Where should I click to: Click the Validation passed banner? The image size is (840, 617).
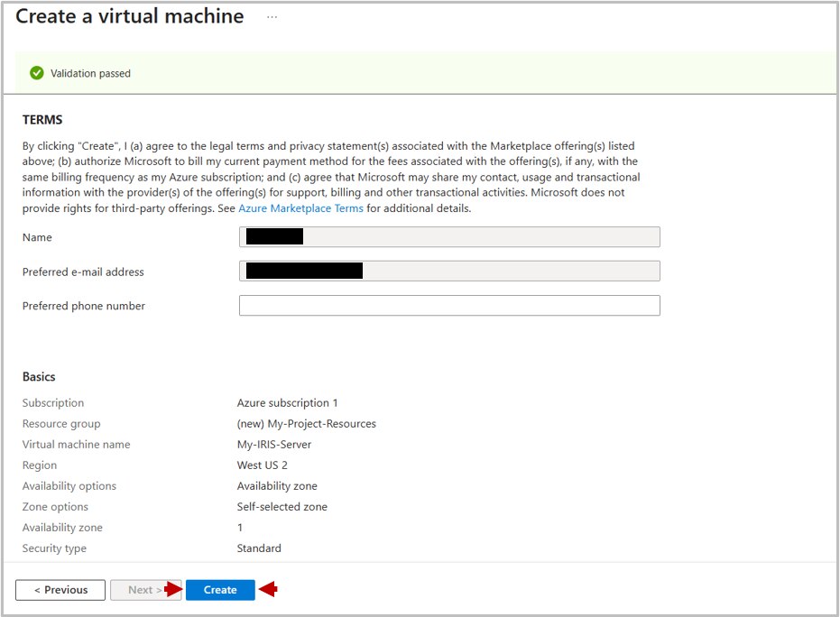[x=420, y=73]
